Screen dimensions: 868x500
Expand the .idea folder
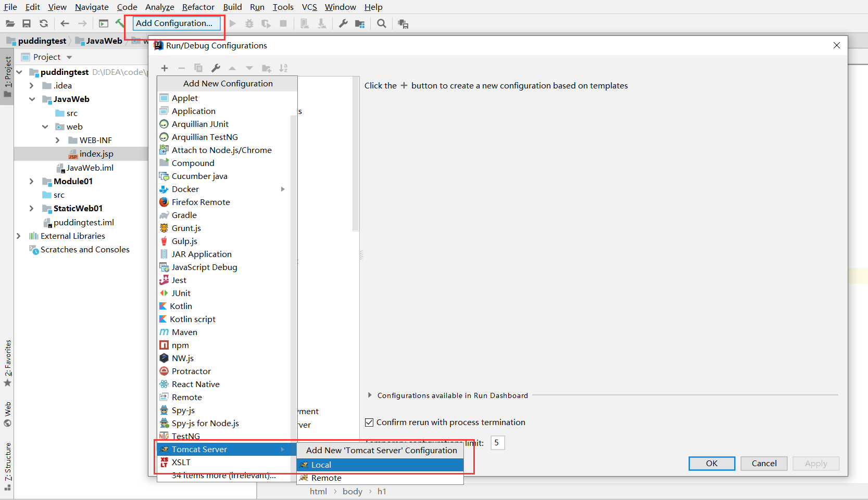point(32,86)
